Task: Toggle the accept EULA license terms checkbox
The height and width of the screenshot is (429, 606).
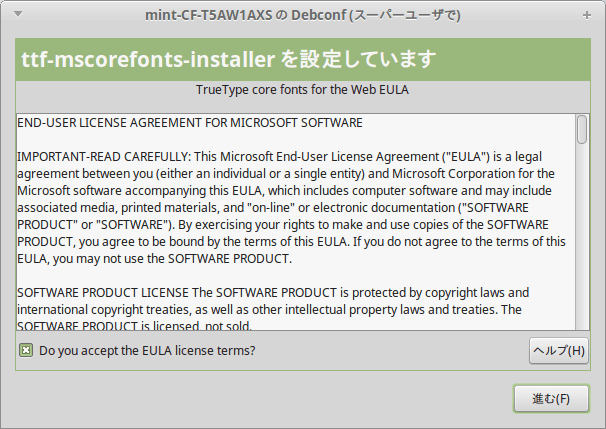Action: pyautogui.click(x=26, y=351)
